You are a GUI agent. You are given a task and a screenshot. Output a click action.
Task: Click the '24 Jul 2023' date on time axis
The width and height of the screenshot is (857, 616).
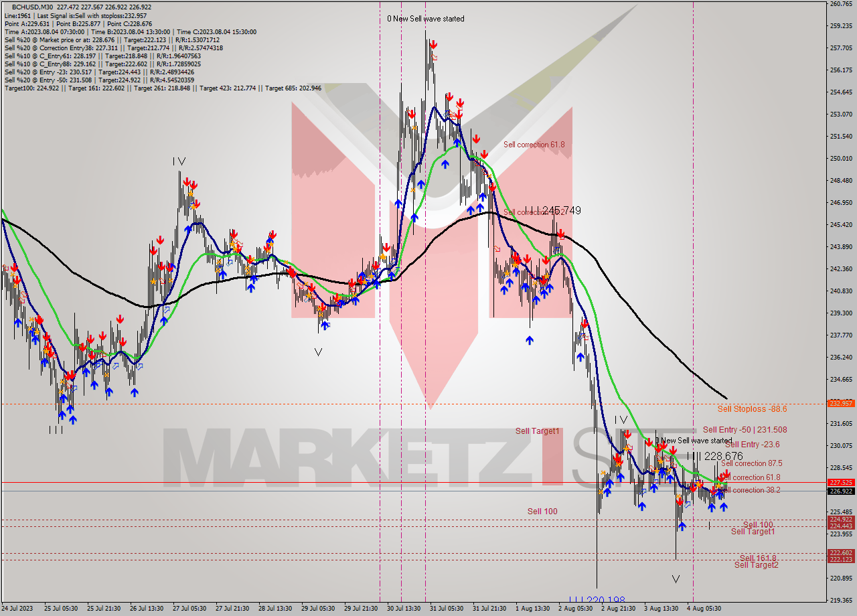(x=17, y=609)
